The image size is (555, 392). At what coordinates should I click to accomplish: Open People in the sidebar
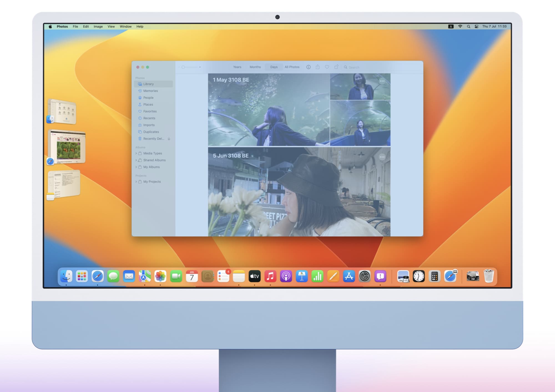tap(148, 98)
